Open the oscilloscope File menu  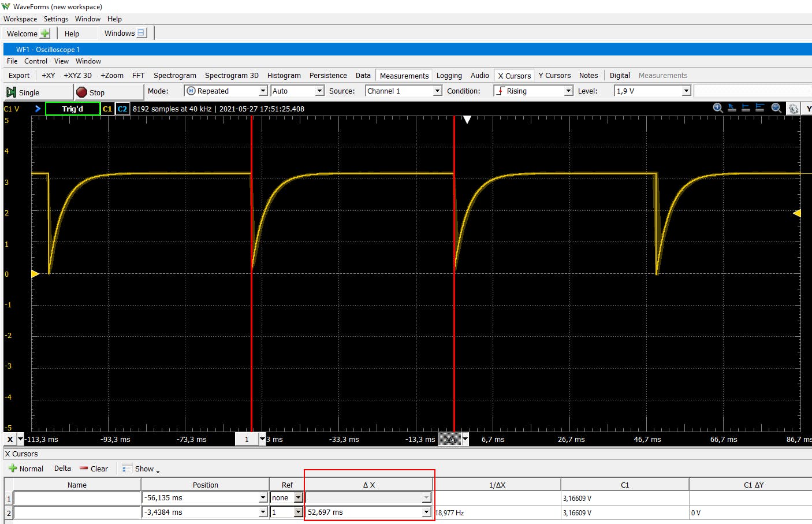(x=12, y=61)
